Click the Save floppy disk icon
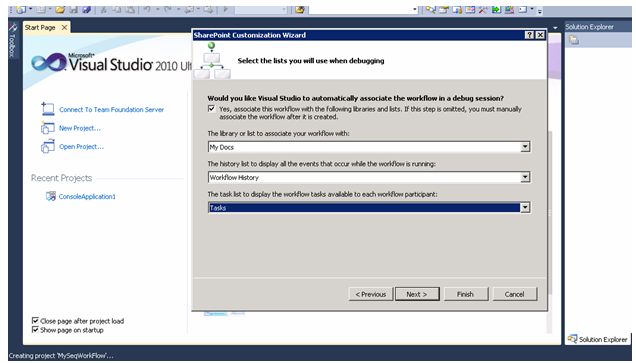636x363 pixels. 73,9
